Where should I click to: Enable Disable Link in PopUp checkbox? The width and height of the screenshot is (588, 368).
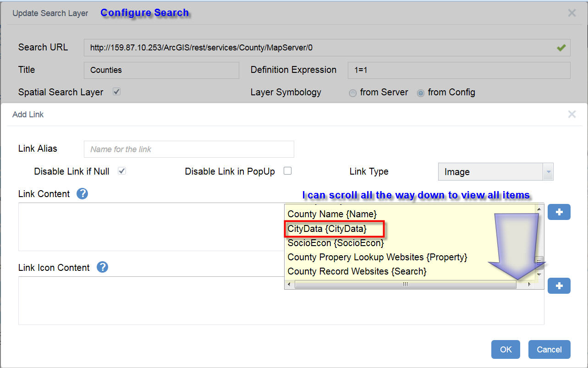[287, 171]
